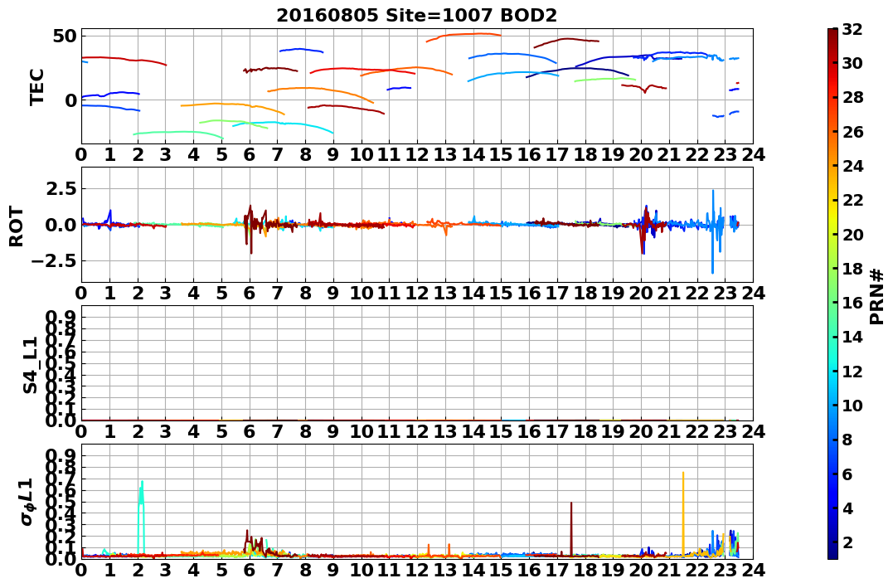The width and height of the screenshot is (893, 588).
Task: Click hour 12 tick under the TEC panel
Action: pos(417,155)
